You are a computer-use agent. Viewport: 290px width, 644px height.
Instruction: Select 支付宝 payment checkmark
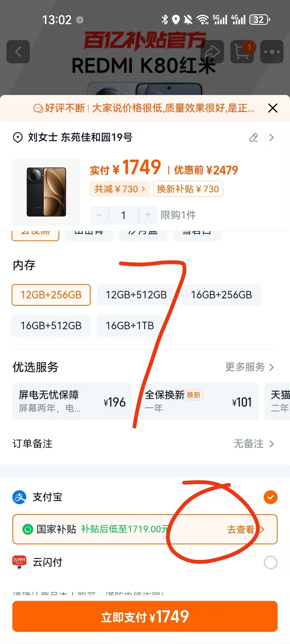pyautogui.click(x=270, y=497)
